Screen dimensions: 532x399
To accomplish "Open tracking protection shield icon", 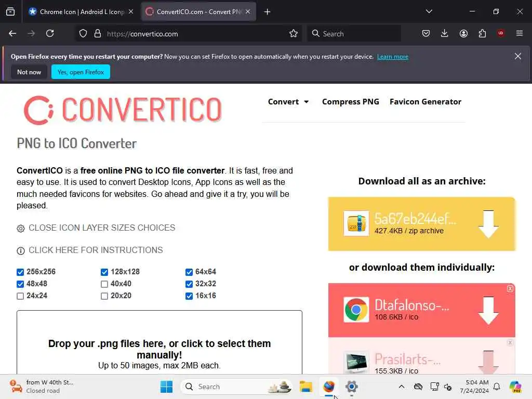I will coord(83,34).
